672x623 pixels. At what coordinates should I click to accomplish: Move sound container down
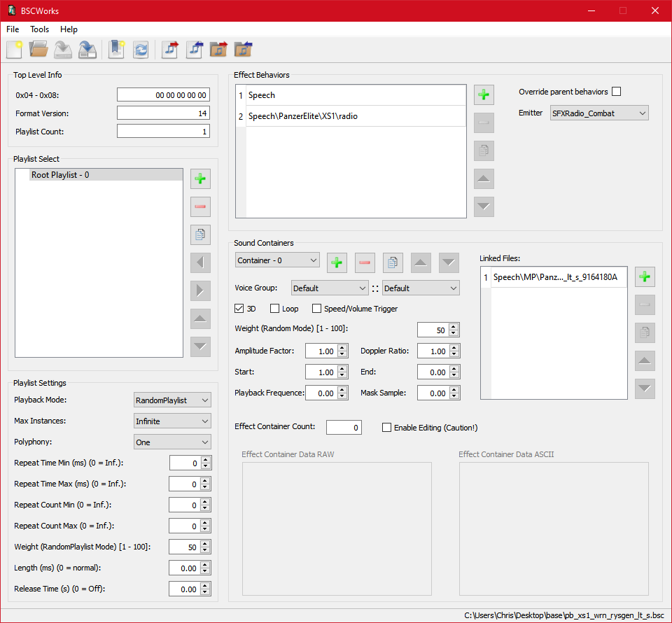coord(449,262)
